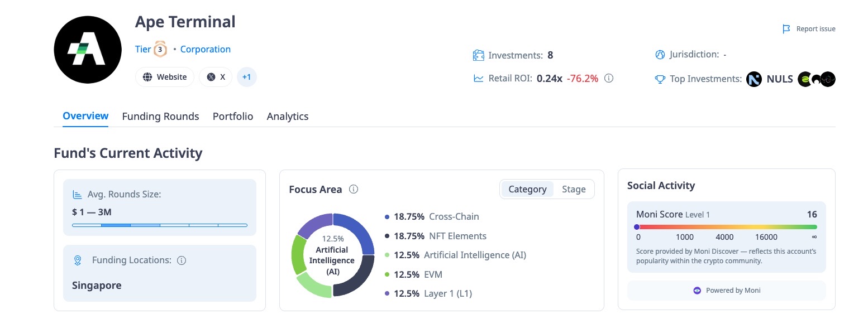Viewport: 868px width, 319px height.
Task: Click the Focus Area info icon
Action: (x=353, y=189)
